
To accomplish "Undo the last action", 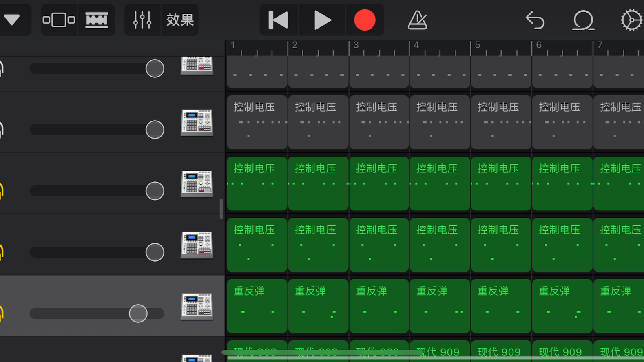I will coord(535,20).
